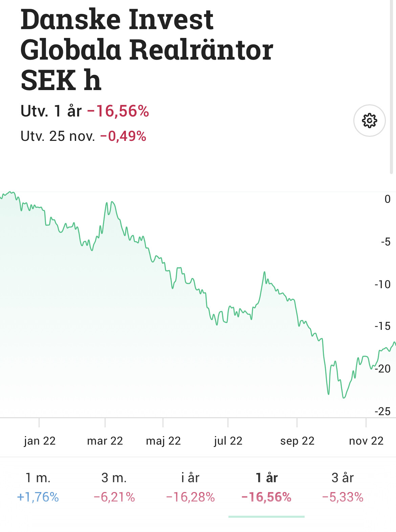The width and height of the screenshot is (396, 532).
Task: Click the -20 label on chart axis
Action: pyautogui.click(x=384, y=368)
